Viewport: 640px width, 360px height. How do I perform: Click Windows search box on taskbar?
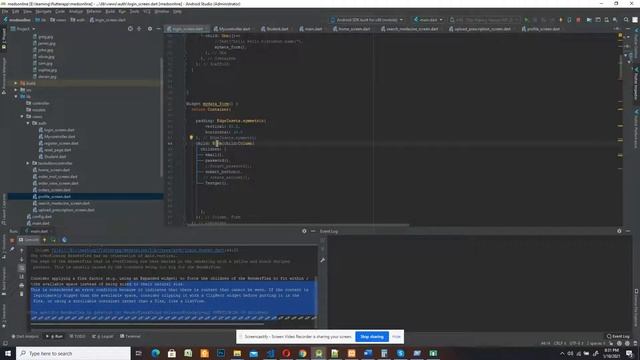click(x=73, y=353)
